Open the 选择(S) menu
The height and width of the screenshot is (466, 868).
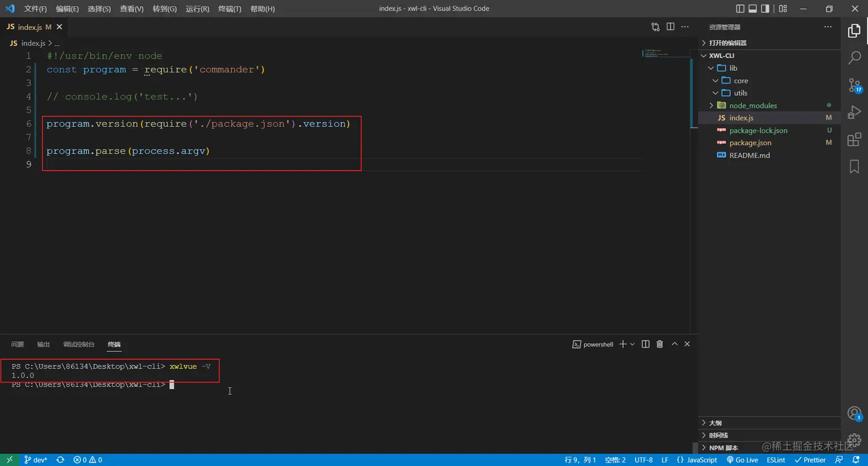coord(99,9)
